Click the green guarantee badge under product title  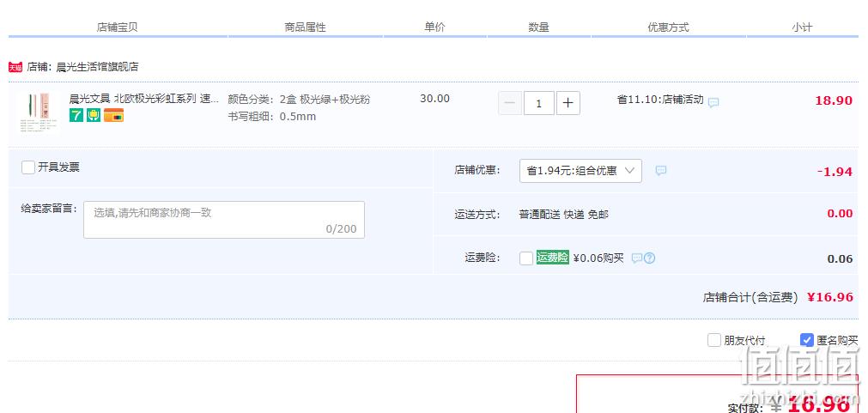tap(94, 115)
